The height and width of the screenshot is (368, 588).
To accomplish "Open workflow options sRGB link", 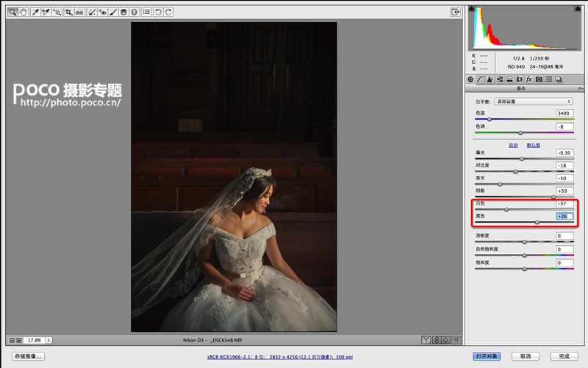I will click(280, 357).
